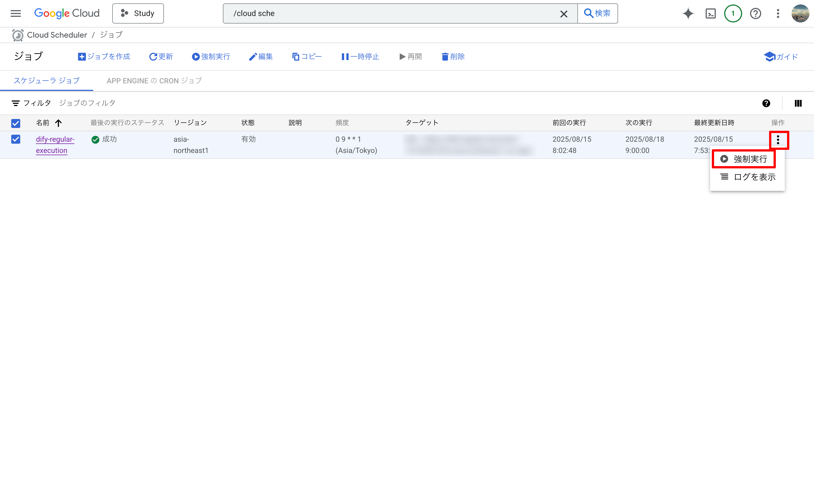The image size is (814, 504).
Task: Open the Study project selector
Action: click(138, 13)
